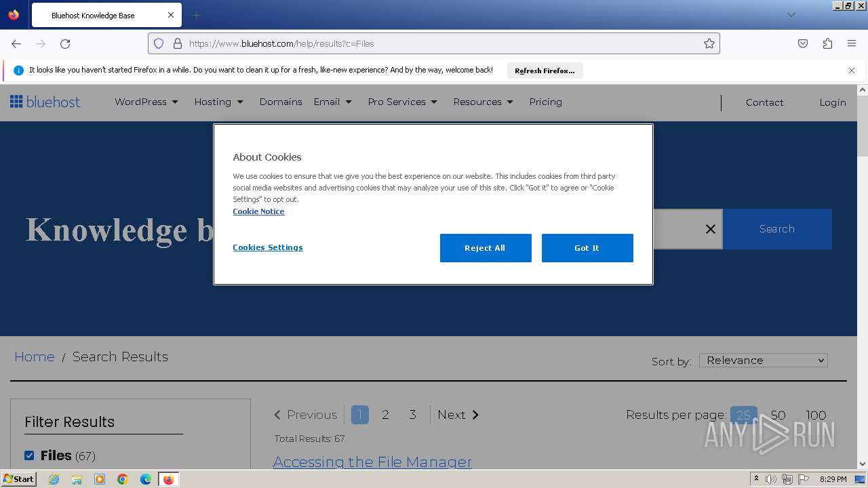This screenshot has width=868, height=488.
Task: Click Reject All in the cookie dialog
Action: tap(486, 248)
